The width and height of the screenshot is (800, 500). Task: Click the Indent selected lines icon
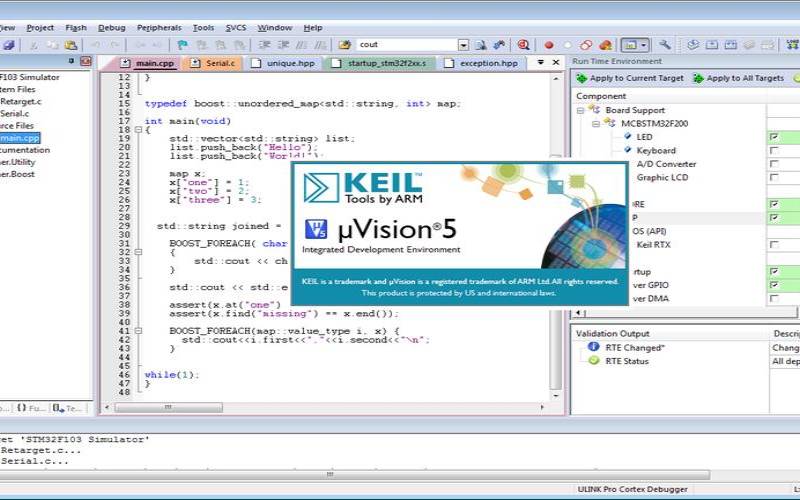(x=264, y=45)
